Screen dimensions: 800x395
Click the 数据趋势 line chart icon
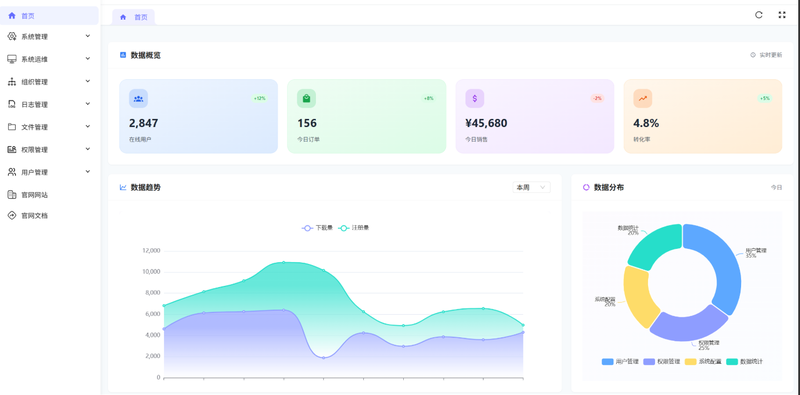click(123, 187)
